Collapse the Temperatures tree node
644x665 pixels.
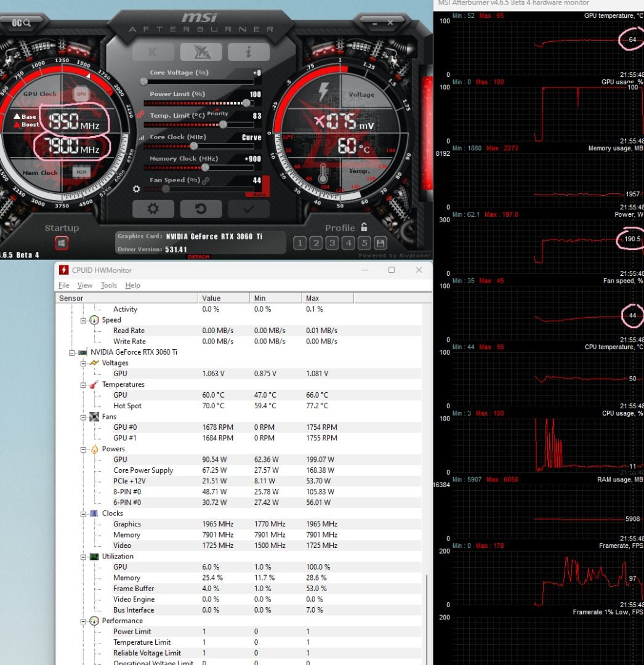tap(84, 385)
